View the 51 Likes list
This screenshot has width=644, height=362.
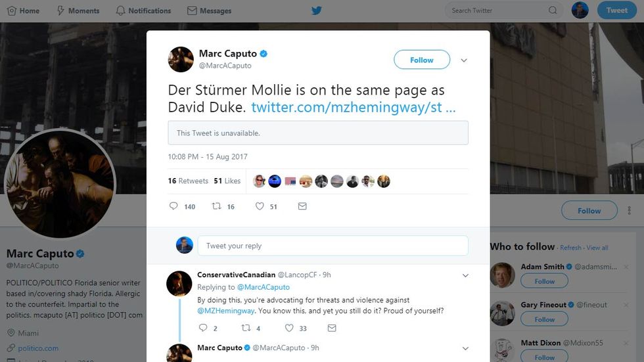tap(227, 181)
